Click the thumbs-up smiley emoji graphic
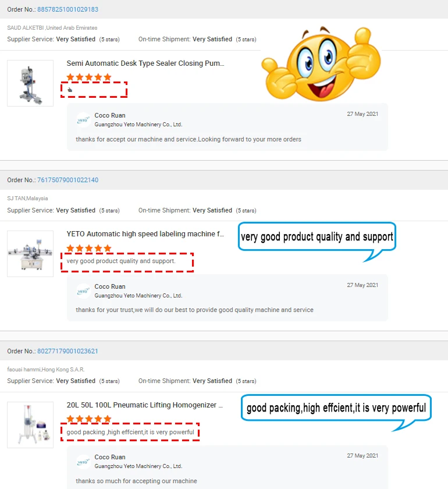 321,63
